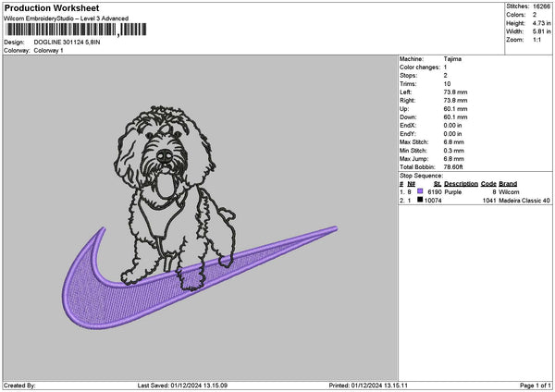The image size is (555, 392).
Task: Click the 'Production Worksheet' title
Action: [52, 8]
